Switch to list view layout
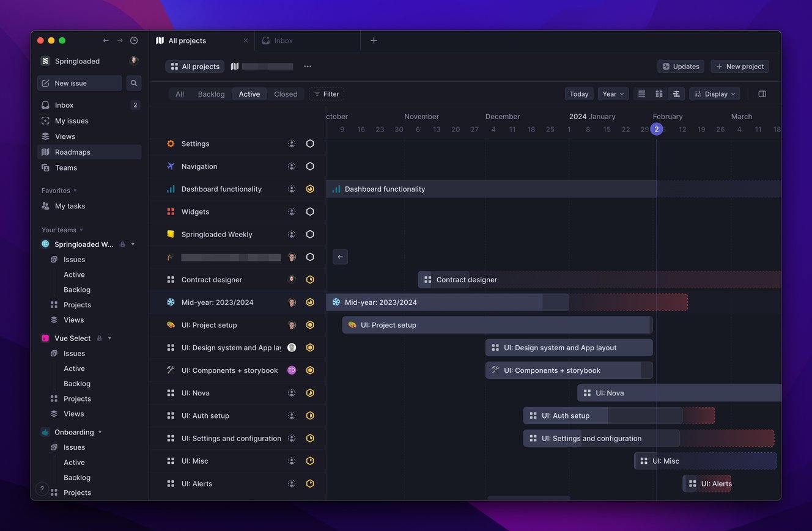This screenshot has width=812, height=531. point(641,94)
